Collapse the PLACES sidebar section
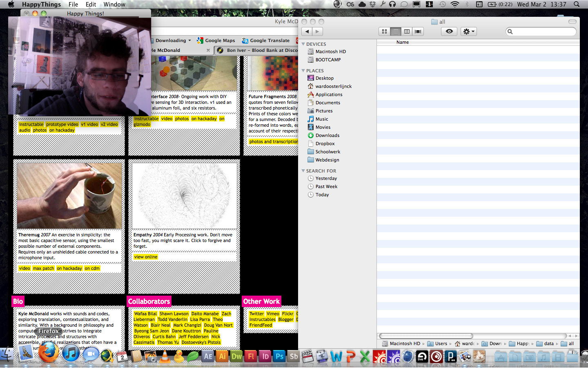The height and width of the screenshot is (368, 588). 303,71
